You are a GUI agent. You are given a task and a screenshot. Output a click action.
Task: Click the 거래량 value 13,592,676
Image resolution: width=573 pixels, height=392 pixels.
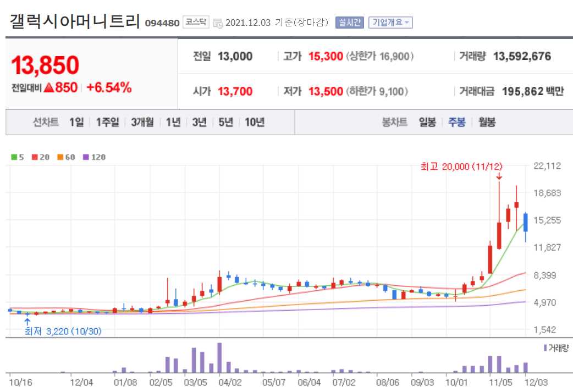(522, 56)
